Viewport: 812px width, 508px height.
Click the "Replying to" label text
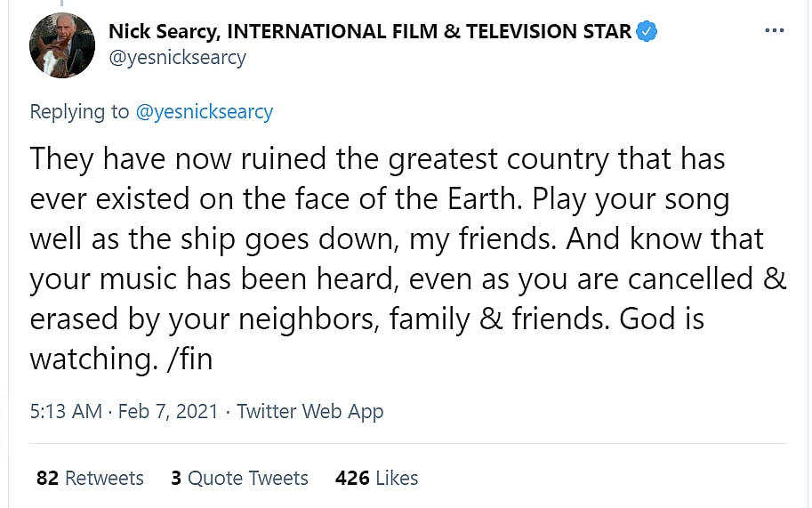(80, 111)
